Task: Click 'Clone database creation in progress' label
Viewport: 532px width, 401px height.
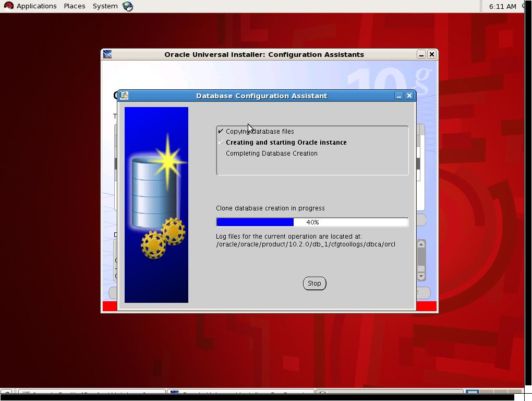Action: [x=270, y=208]
